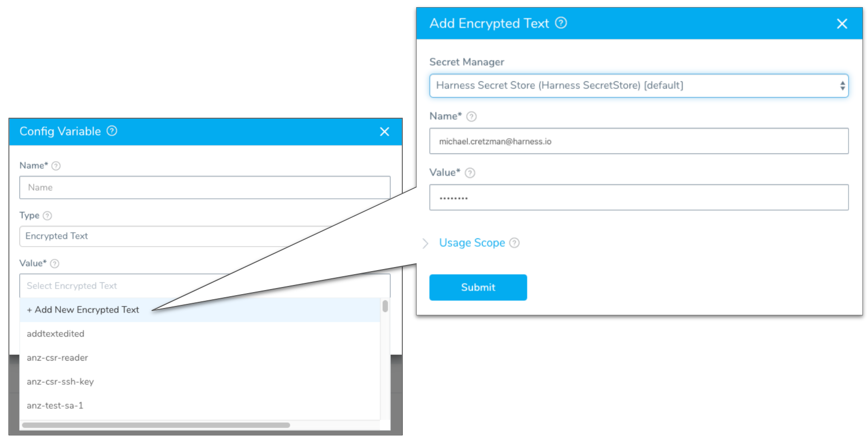
Task: Click help icon next to Usage Scope
Action: [x=514, y=243]
